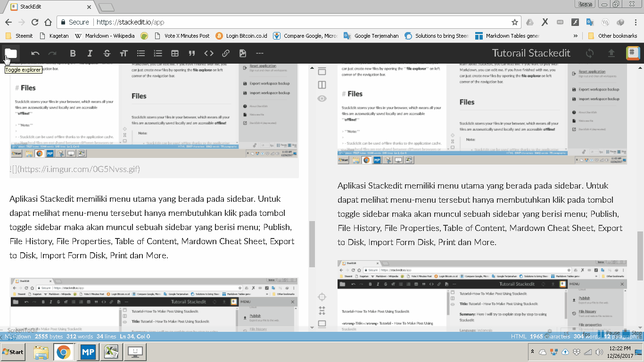The width and height of the screenshot is (644, 362).
Task: Toggle focus mode crosshair button
Action: coord(322,297)
